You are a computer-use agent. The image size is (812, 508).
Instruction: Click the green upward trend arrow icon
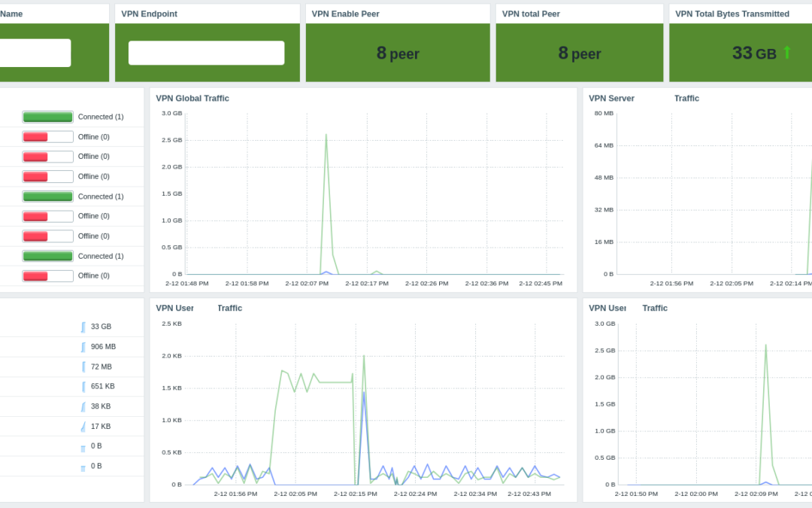[x=787, y=53]
